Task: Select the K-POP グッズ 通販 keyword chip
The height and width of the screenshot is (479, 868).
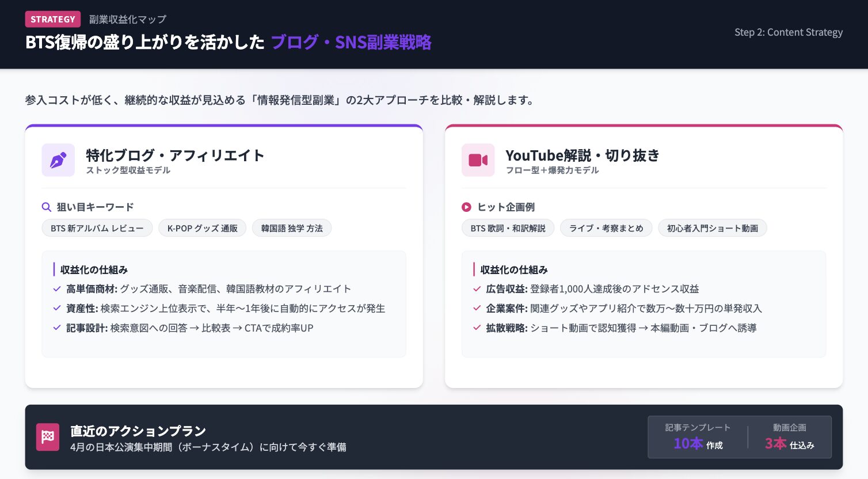Action: click(x=202, y=229)
